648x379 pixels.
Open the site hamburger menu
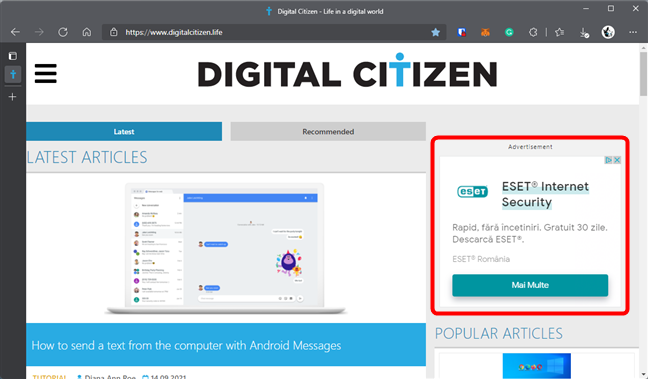click(x=45, y=74)
